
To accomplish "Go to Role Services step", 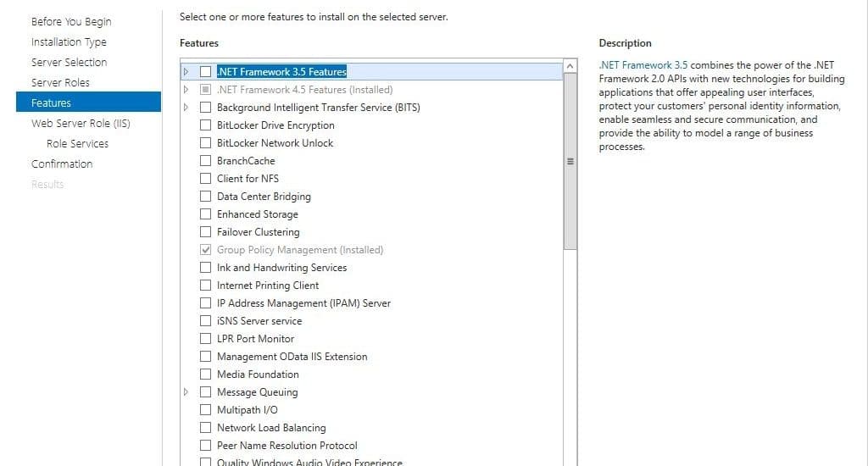I will click(77, 143).
